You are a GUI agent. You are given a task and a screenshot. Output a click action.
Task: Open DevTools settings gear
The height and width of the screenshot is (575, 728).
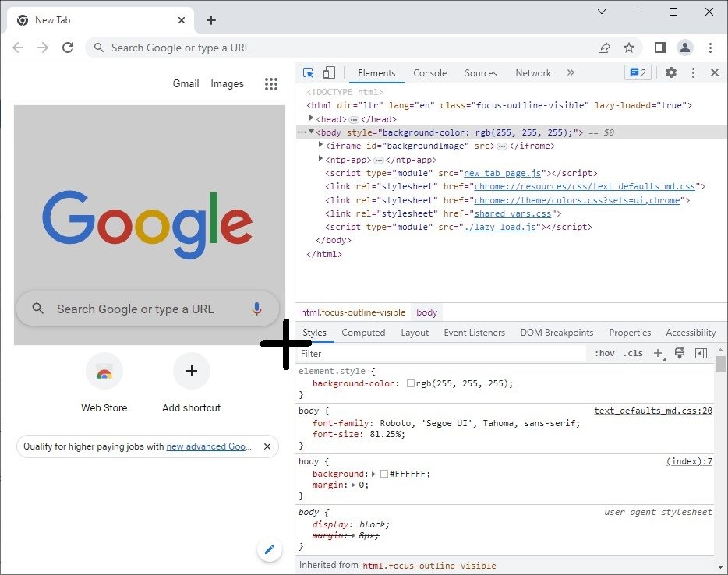tap(671, 72)
